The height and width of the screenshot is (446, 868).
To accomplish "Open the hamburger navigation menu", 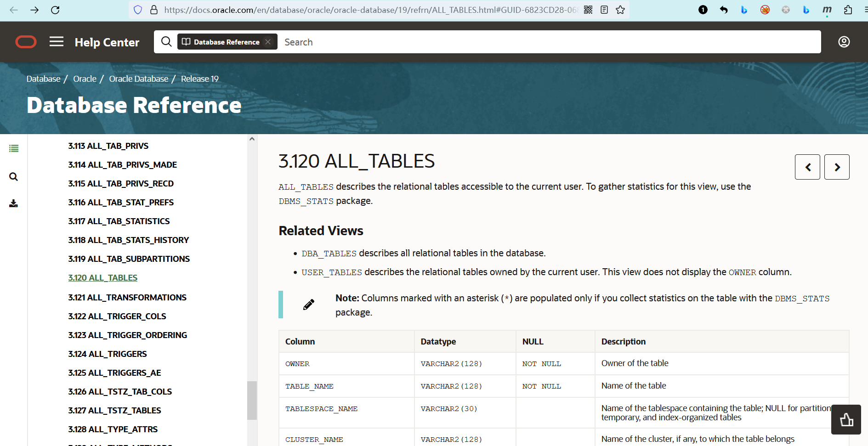I will (x=57, y=42).
